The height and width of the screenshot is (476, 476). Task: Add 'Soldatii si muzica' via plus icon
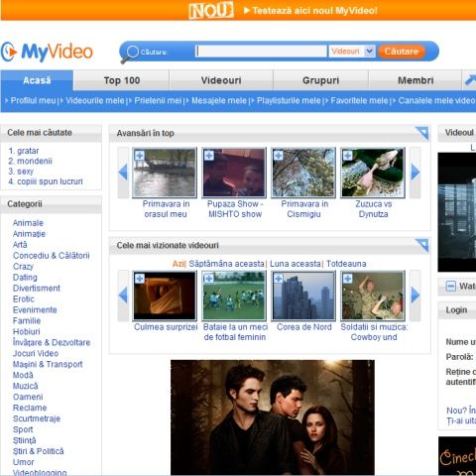coord(348,279)
